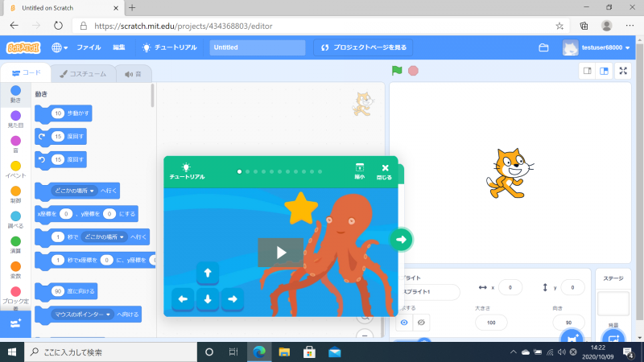644x362 pixels.
Task: Click second tutorial progress dot
Action: [x=248, y=171]
